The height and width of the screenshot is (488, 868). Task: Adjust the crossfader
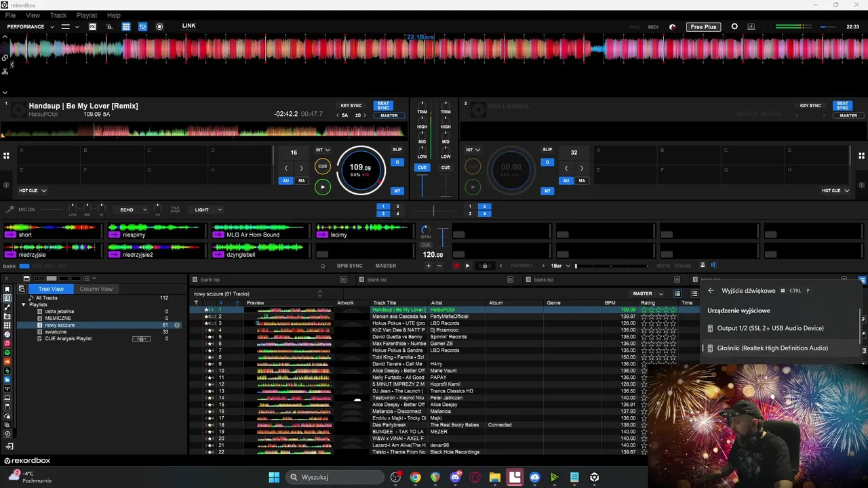point(434,210)
